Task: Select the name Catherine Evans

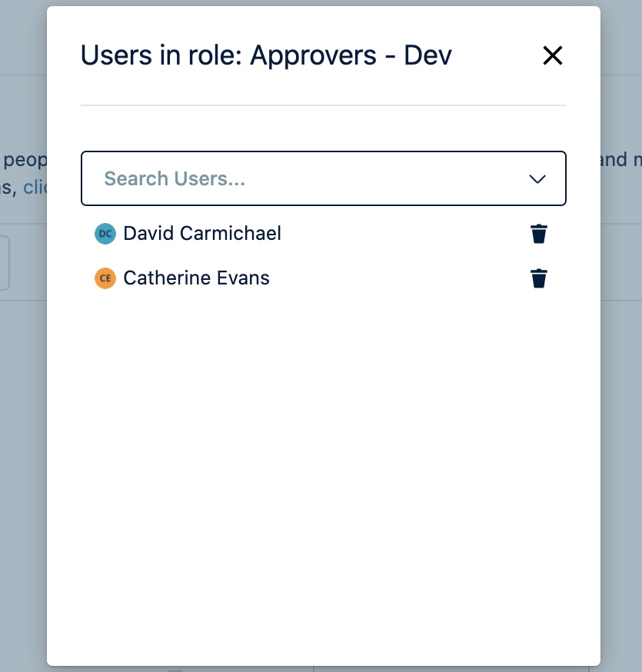Action: (x=196, y=278)
